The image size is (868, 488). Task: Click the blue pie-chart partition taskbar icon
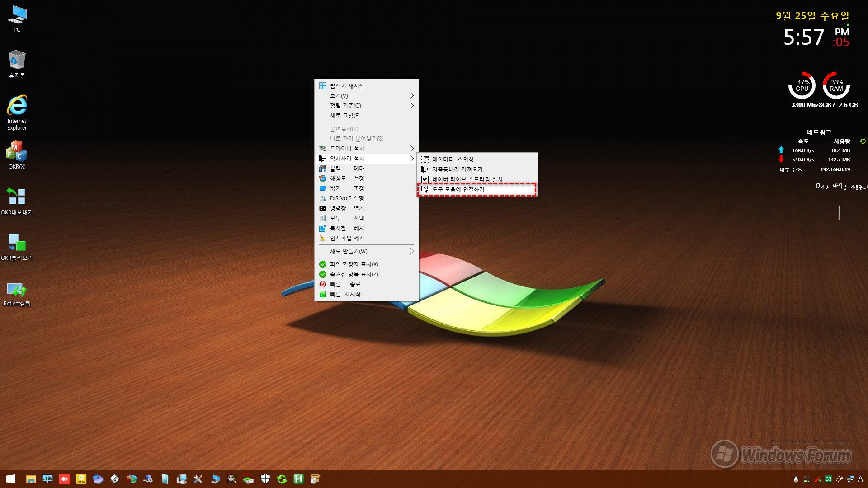98,479
